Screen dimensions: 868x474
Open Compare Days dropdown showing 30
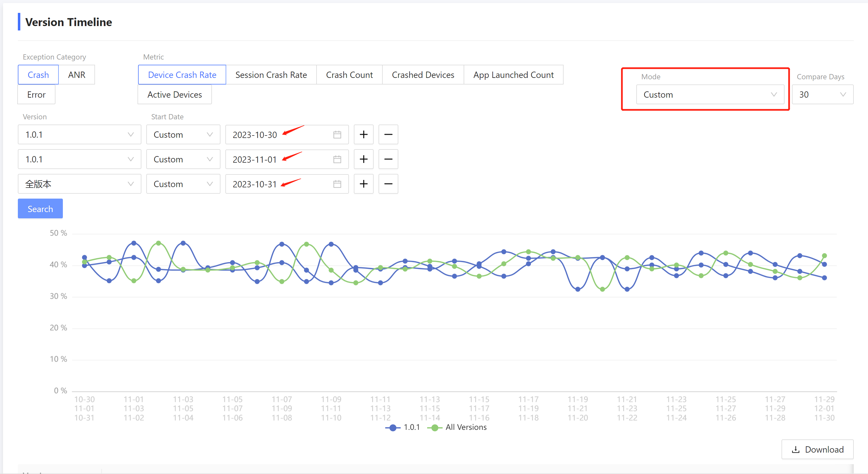(x=822, y=95)
